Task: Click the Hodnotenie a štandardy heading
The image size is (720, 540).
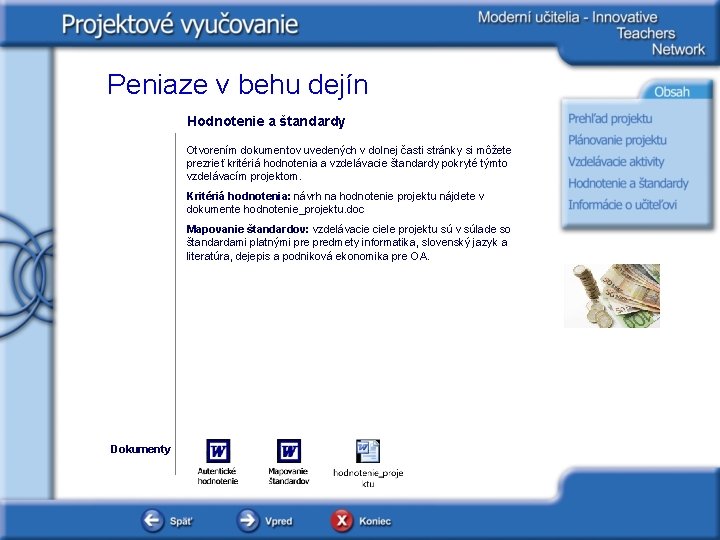Action: click(266, 121)
